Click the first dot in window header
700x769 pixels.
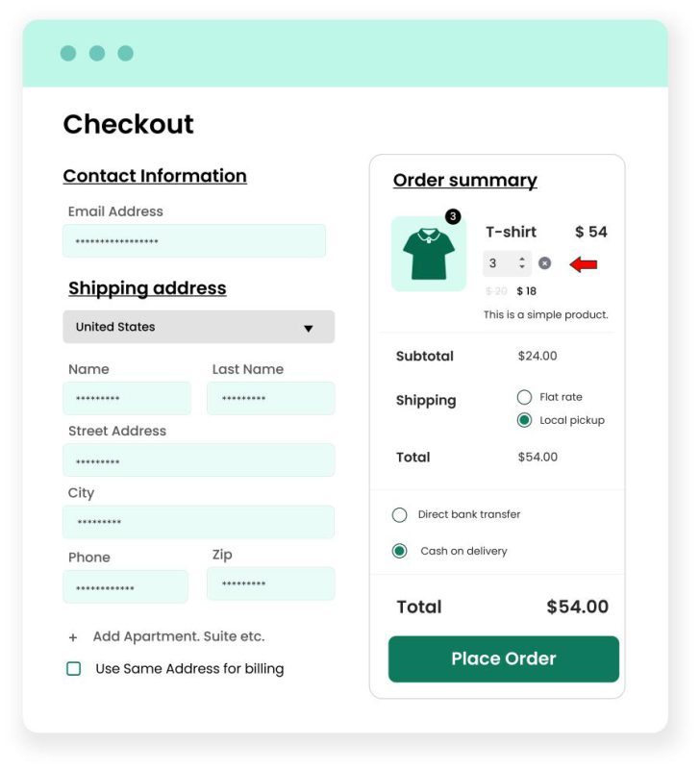point(68,53)
